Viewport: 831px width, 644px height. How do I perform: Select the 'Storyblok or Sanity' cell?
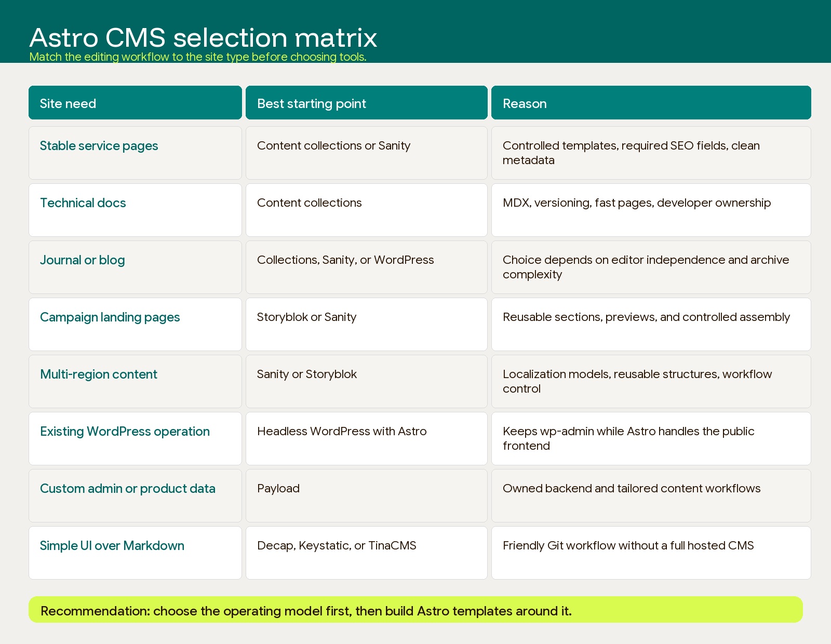pyautogui.click(x=367, y=324)
